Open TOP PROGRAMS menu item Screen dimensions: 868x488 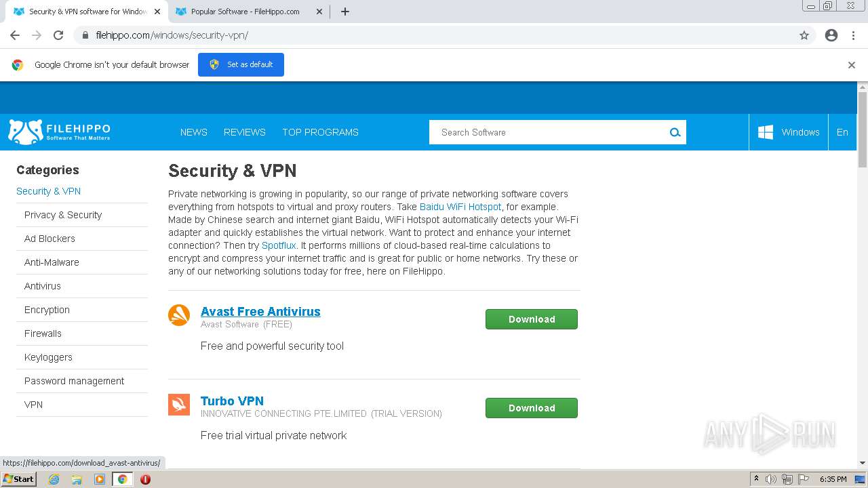click(x=320, y=132)
